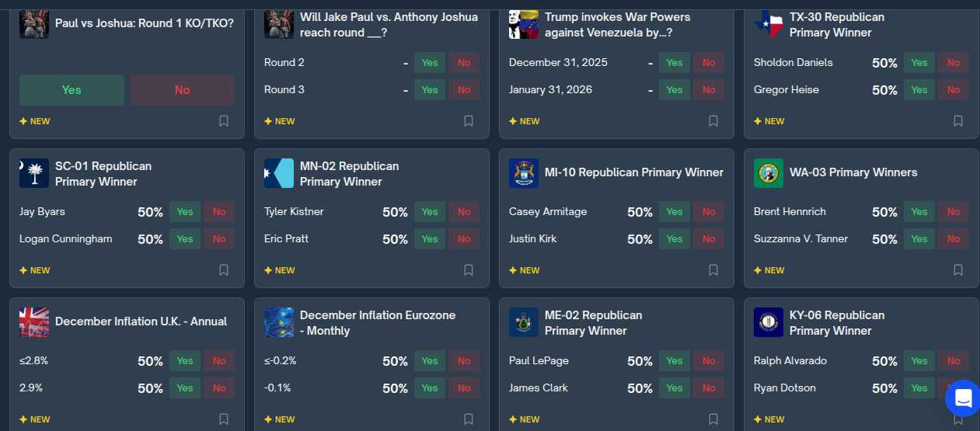
Task: Bookmark the Paul vs Joshua Round 1 market
Action: (224, 121)
